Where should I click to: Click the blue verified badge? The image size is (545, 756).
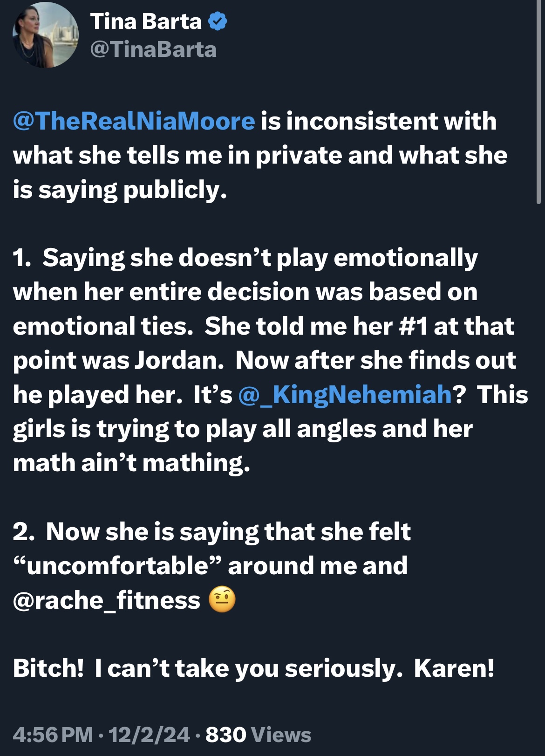217,21
